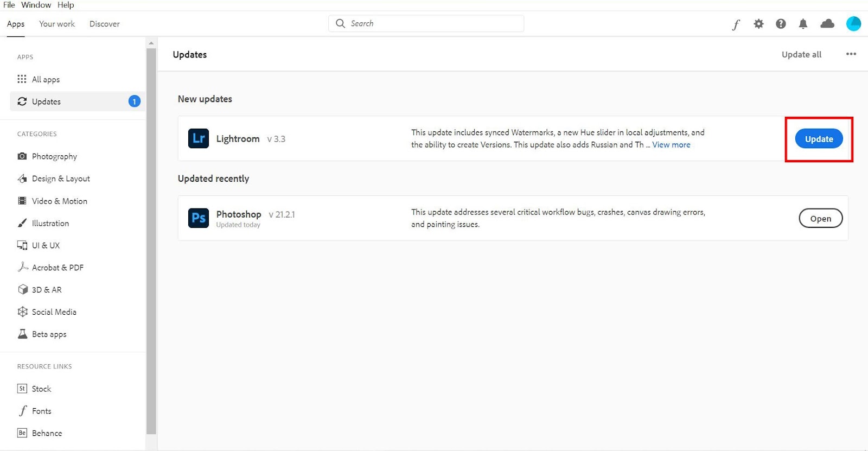Click the Photoshop app name

click(239, 214)
